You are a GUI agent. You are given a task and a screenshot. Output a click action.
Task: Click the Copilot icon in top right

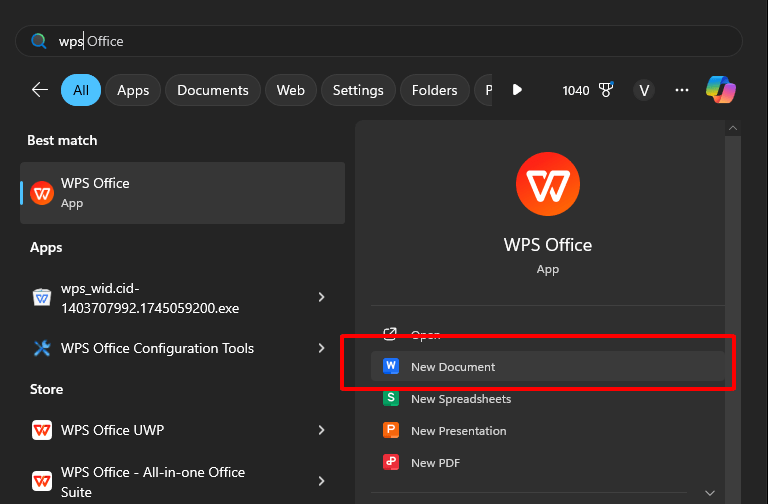pyautogui.click(x=721, y=90)
